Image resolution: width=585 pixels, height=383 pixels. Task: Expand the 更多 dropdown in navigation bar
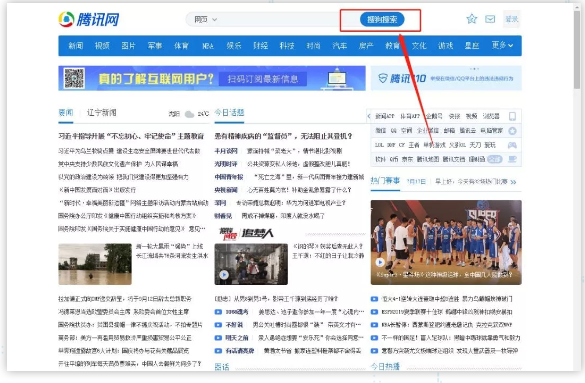[x=502, y=45]
